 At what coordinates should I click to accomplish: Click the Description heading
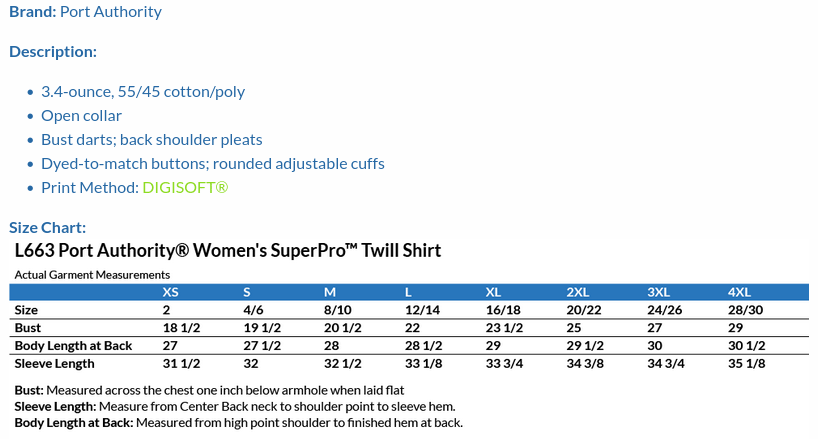(53, 51)
